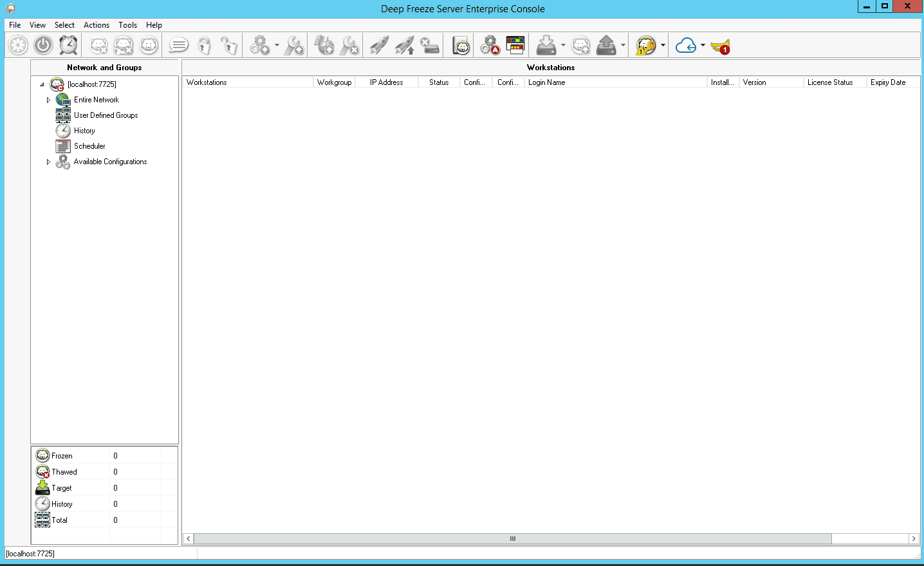Open the Actions menu

pos(97,25)
